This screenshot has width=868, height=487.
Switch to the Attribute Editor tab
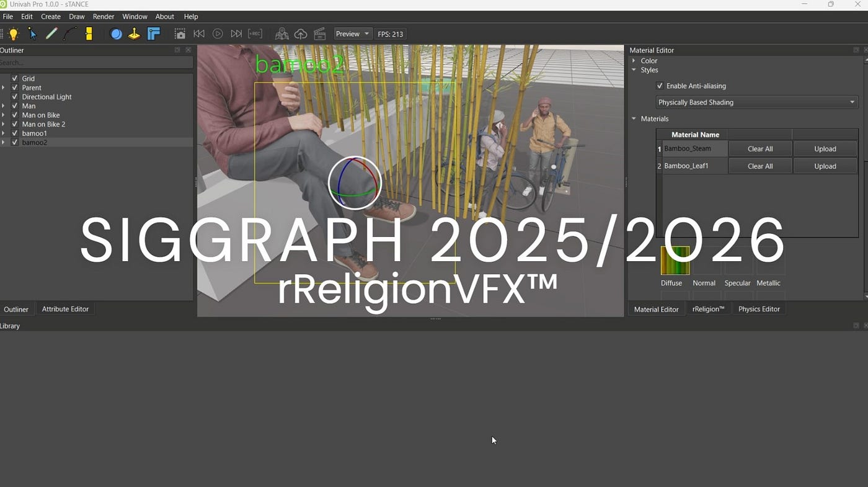click(65, 309)
